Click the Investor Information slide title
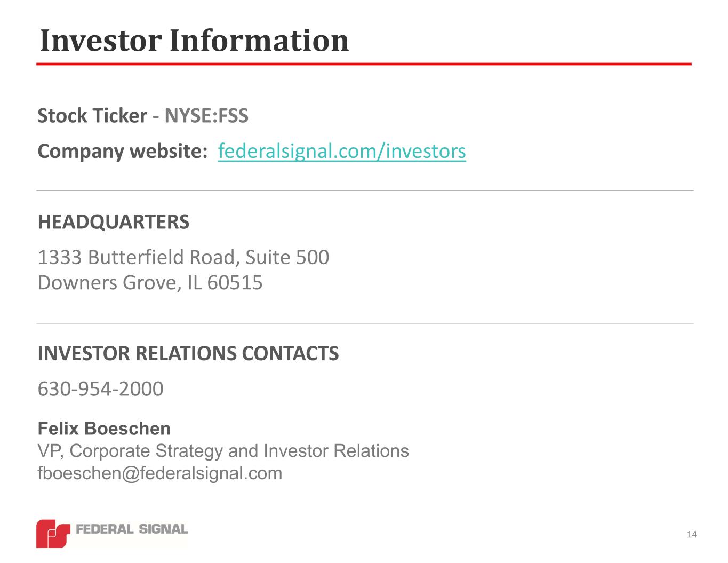This screenshot has width=728, height=563. [x=194, y=41]
